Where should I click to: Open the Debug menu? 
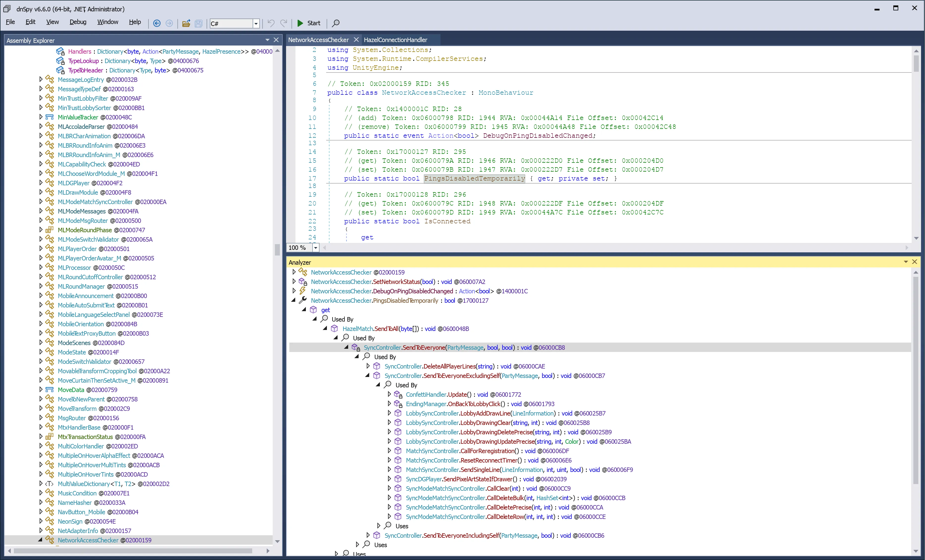(78, 22)
